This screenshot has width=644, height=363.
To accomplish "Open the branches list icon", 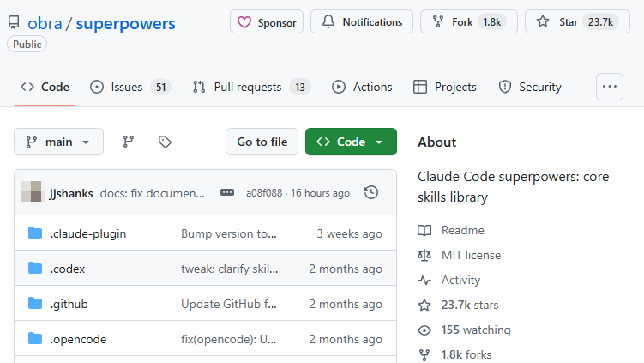I will click(x=129, y=142).
